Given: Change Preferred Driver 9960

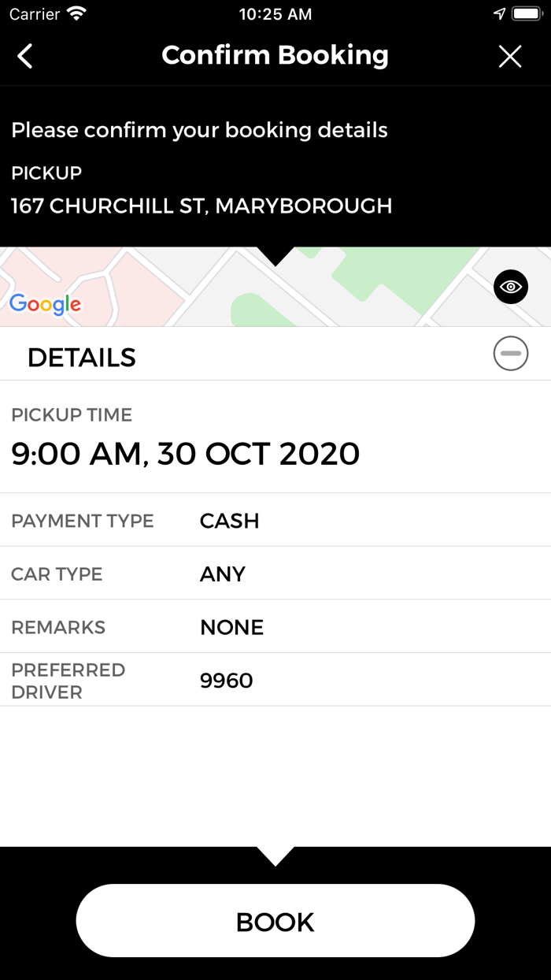Looking at the screenshot, I should 275,681.
